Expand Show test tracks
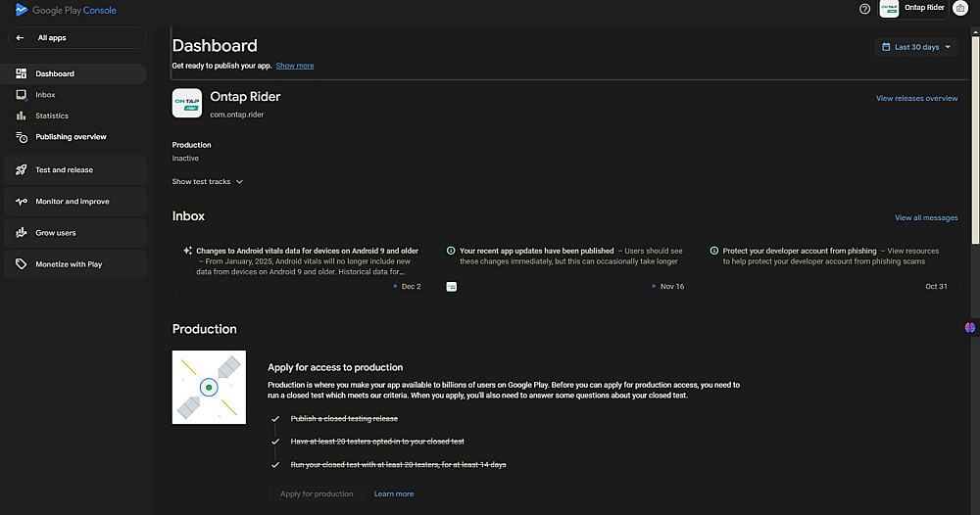This screenshot has width=980, height=515. pyautogui.click(x=208, y=182)
